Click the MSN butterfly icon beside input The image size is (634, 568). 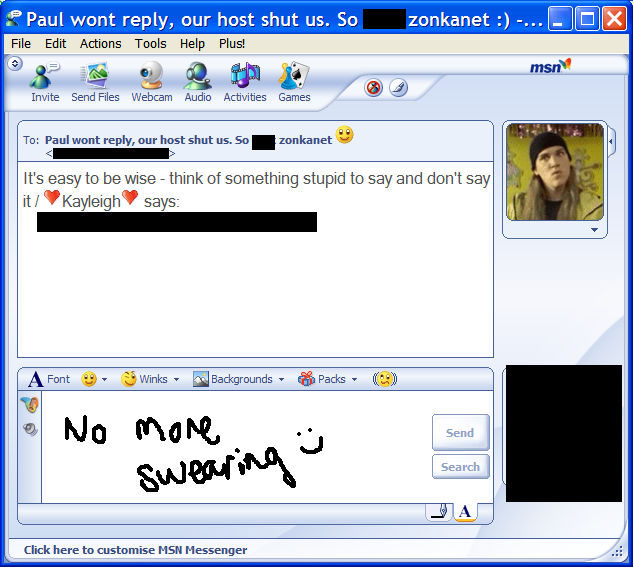[x=30, y=405]
